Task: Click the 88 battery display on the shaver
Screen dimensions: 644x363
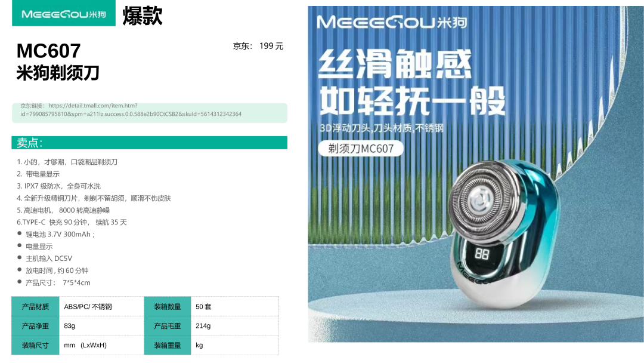Action: tap(482, 254)
